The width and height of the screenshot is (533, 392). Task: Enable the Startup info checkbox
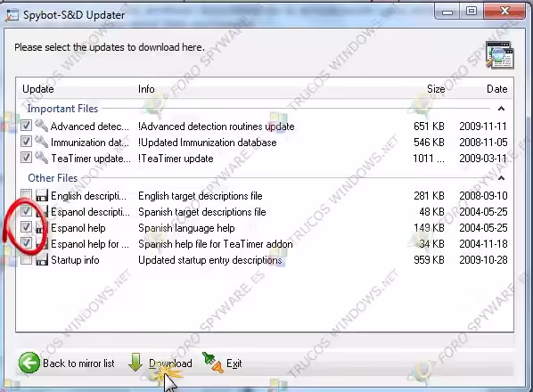[x=26, y=259]
